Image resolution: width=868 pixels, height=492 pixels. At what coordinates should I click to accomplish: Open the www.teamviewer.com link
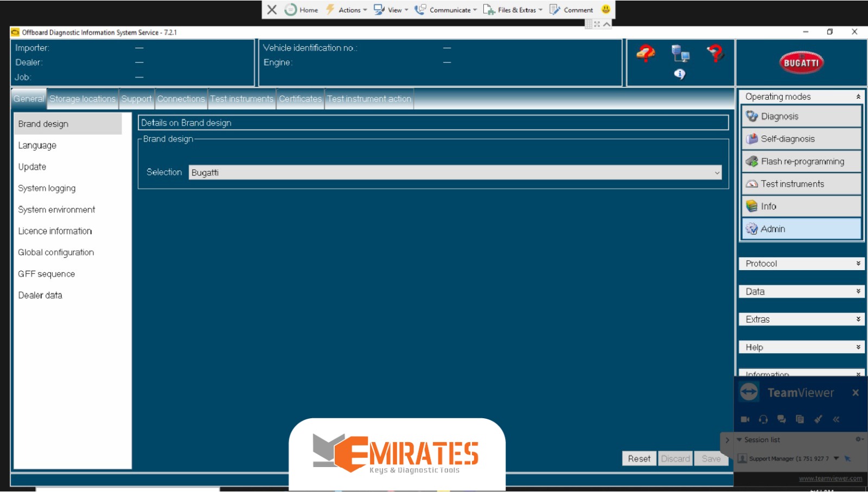tap(830, 478)
